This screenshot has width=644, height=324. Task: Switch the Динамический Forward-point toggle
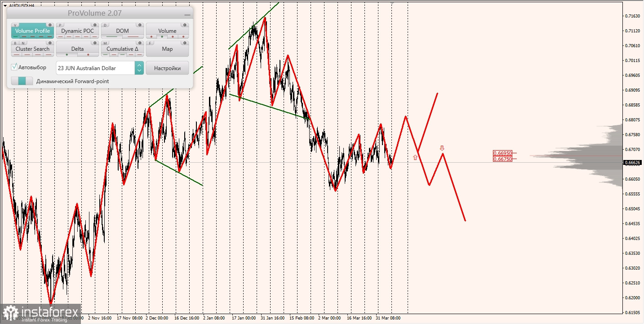(22, 81)
